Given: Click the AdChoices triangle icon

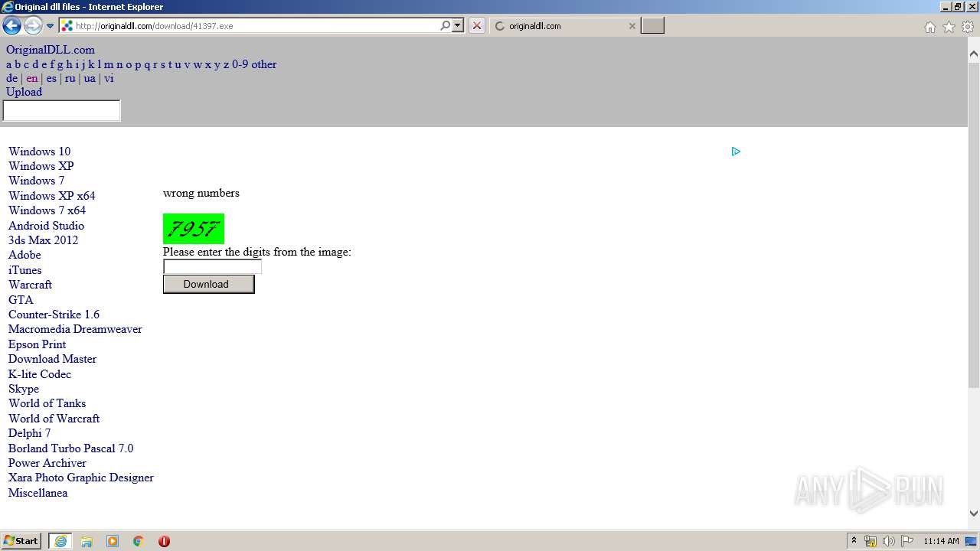Looking at the screenshot, I should 736,152.
